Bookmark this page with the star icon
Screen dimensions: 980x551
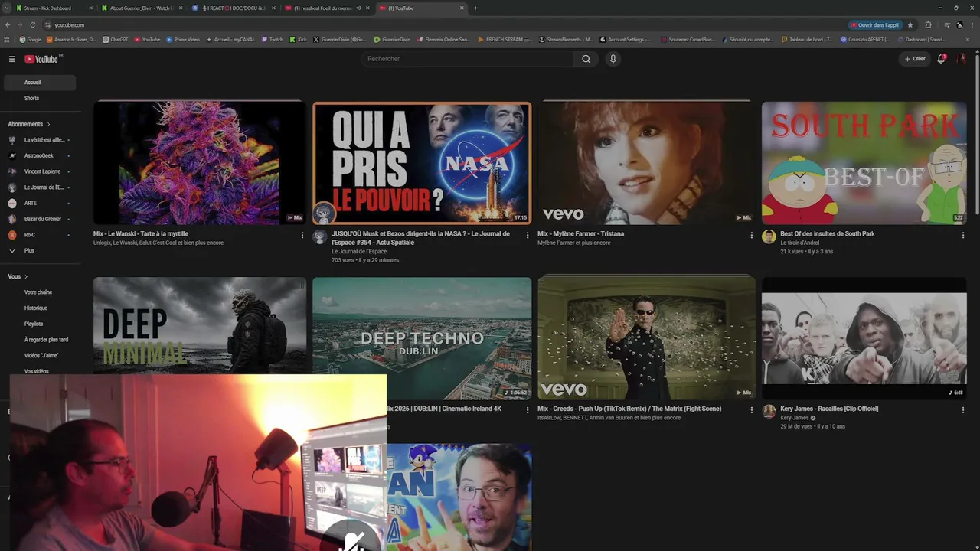click(910, 24)
